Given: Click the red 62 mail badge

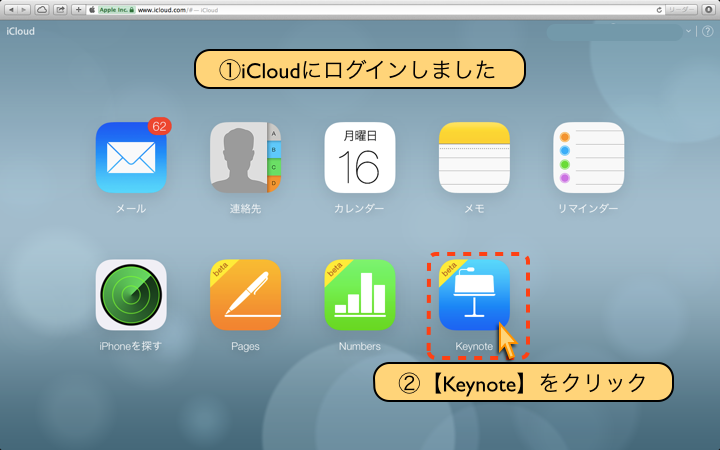Looking at the screenshot, I should [x=159, y=126].
